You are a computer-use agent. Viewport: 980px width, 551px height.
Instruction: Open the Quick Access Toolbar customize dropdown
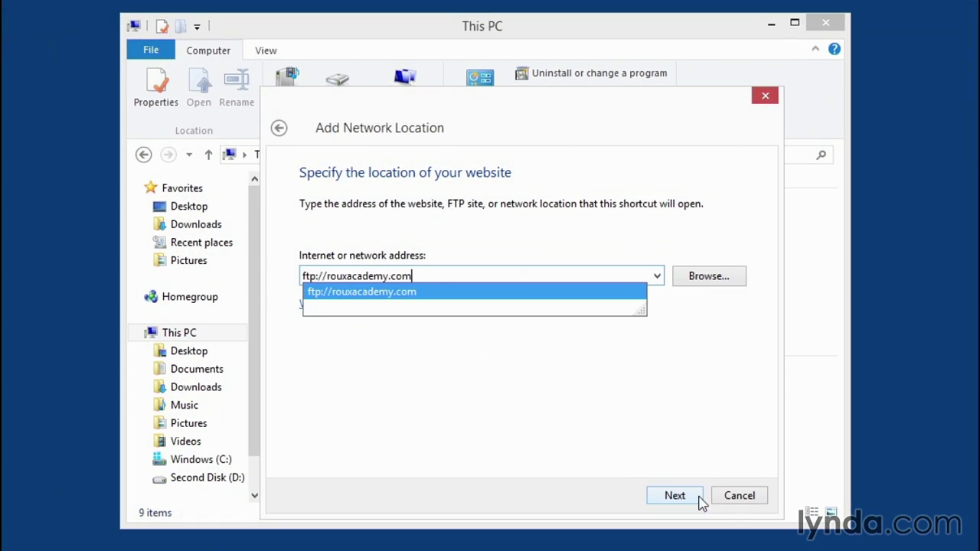coord(197,27)
